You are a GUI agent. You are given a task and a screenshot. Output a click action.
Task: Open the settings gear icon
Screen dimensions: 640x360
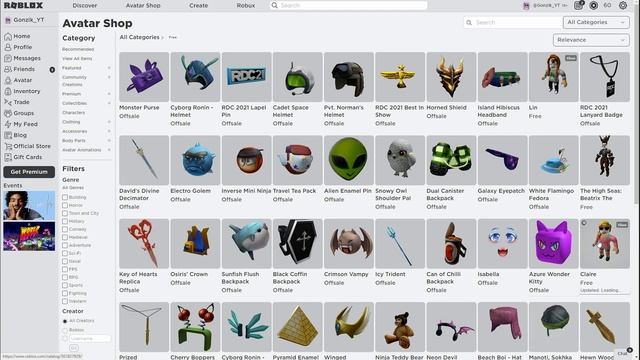(623, 5)
